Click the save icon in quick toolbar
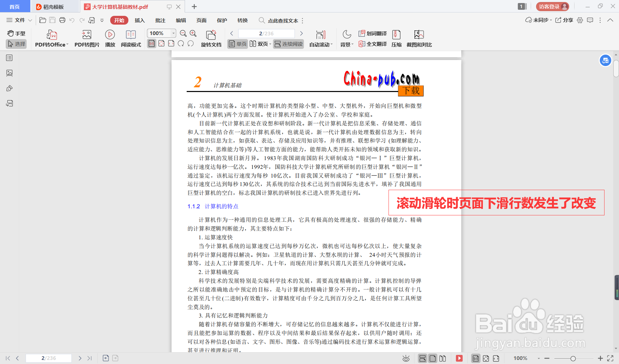The width and height of the screenshot is (619, 364). click(x=53, y=20)
